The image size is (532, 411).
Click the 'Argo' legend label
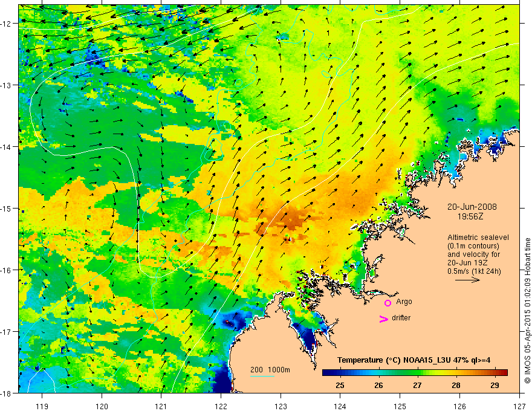(x=404, y=302)
